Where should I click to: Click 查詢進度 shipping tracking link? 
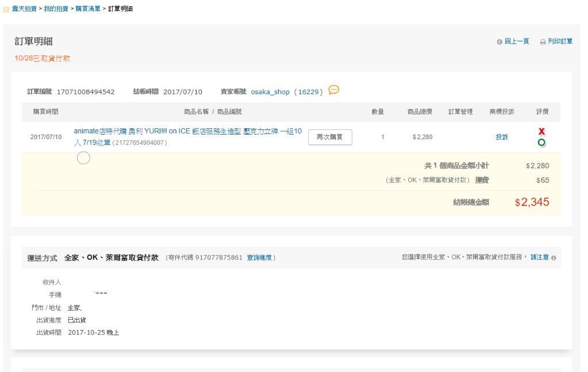pos(259,258)
